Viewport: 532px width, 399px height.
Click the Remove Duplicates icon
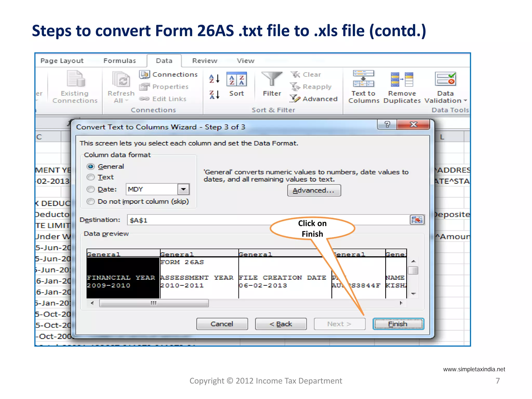(x=402, y=79)
